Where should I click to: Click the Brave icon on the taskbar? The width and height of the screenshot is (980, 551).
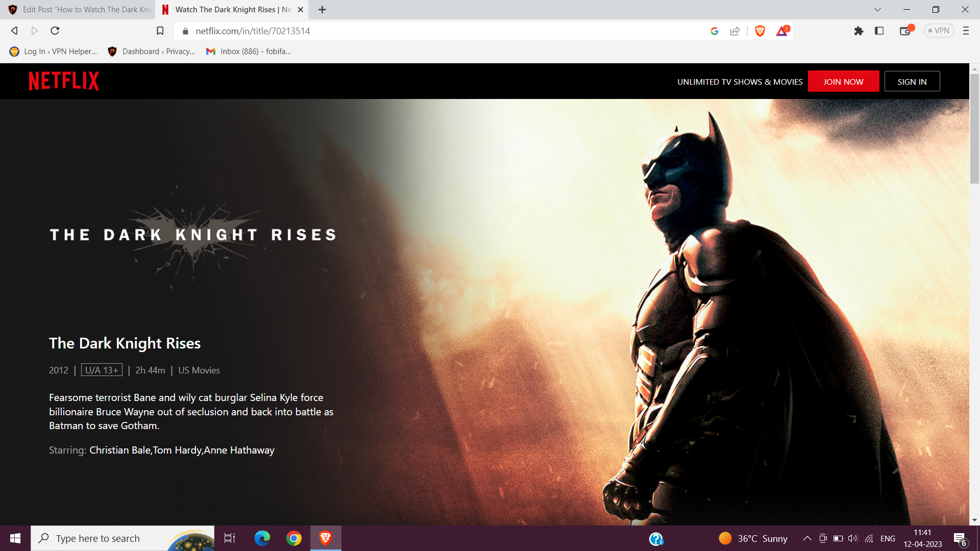point(326,538)
